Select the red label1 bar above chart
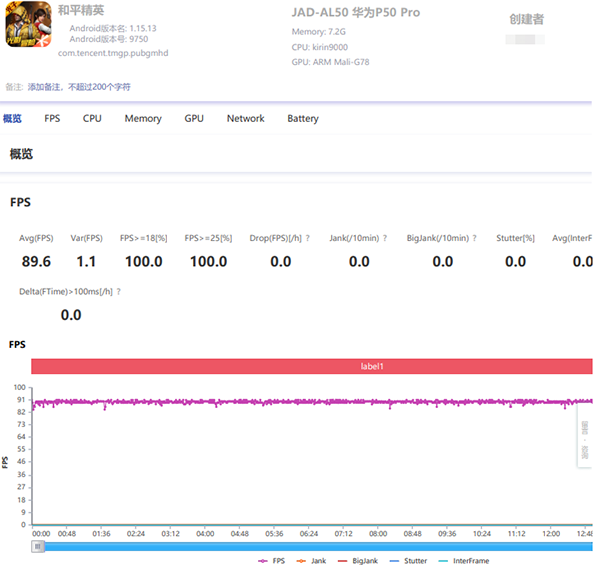 (x=311, y=367)
